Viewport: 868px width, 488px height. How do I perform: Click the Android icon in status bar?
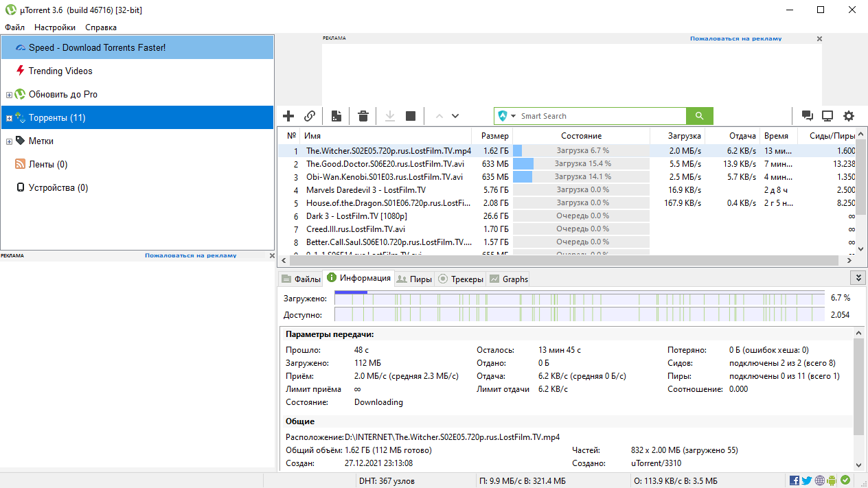pyautogui.click(x=832, y=480)
